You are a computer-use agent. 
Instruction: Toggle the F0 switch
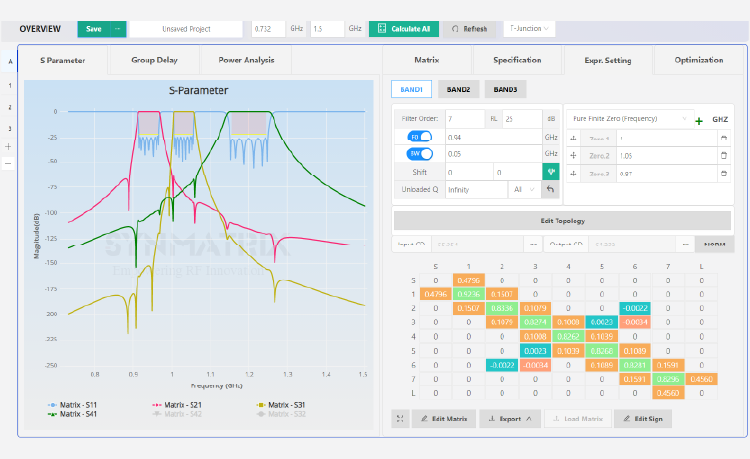(419, 137)
